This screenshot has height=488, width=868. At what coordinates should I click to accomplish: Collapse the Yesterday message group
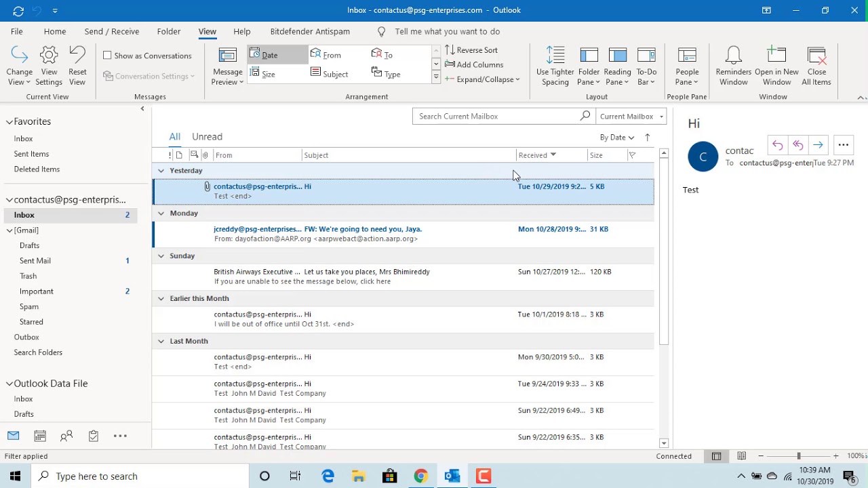click(x=161, y=171)
